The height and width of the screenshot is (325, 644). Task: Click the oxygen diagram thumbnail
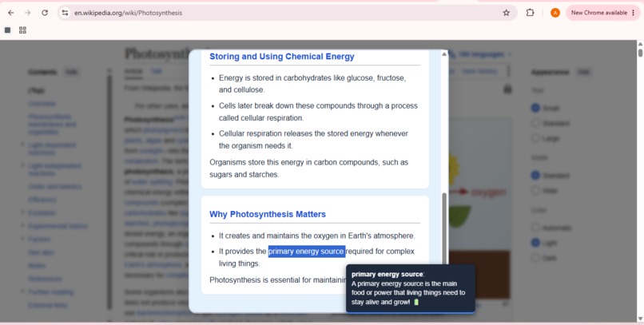pos(479,209)
